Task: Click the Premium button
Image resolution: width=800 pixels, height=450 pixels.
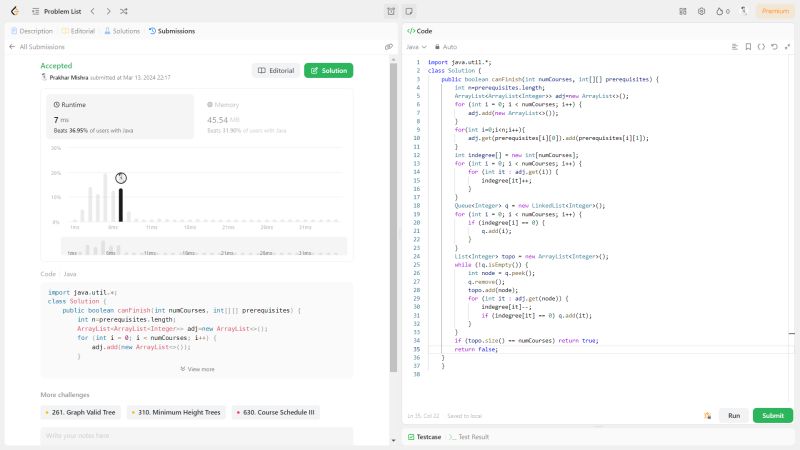Action: (x=775, y=11)
